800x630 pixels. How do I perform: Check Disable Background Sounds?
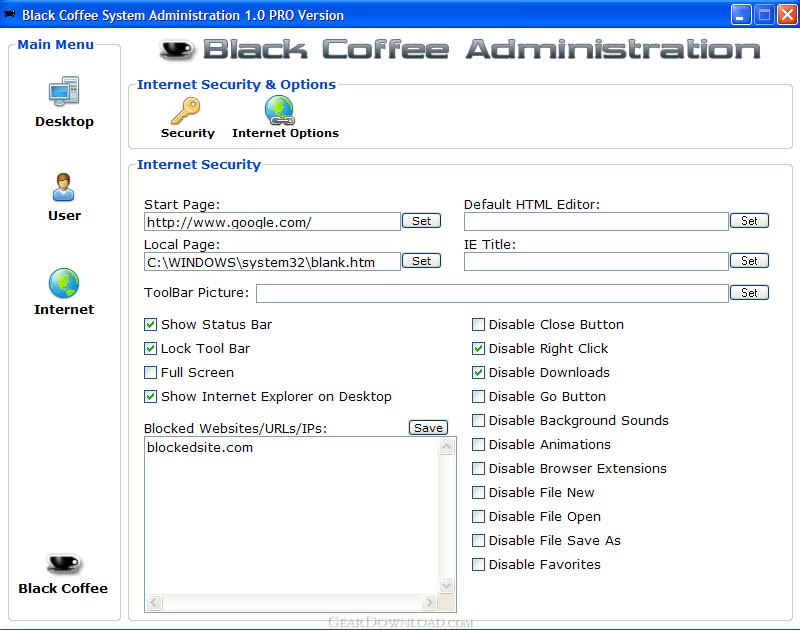478,420
